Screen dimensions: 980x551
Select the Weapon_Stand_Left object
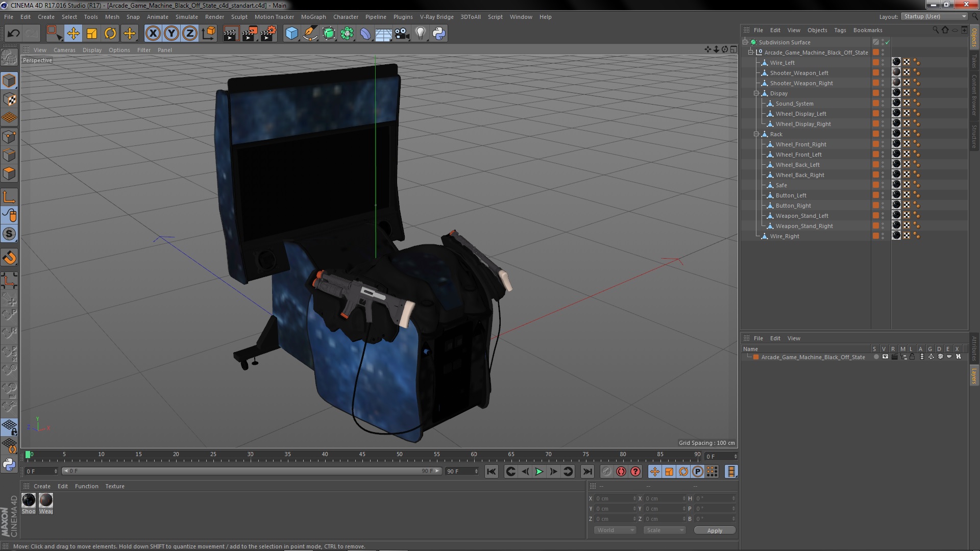pos(801,216)
